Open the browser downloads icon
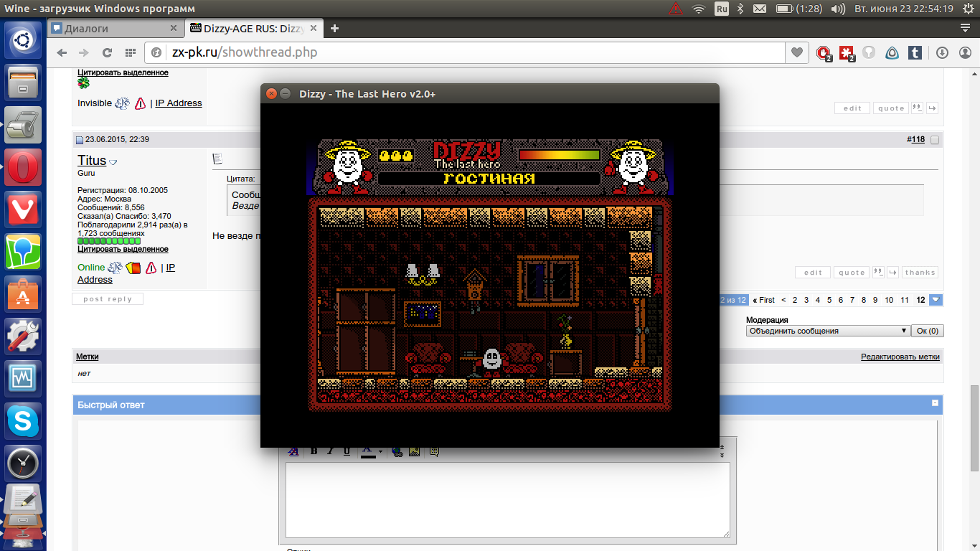Screen dimensions: 980x551 tap(942, 52)
